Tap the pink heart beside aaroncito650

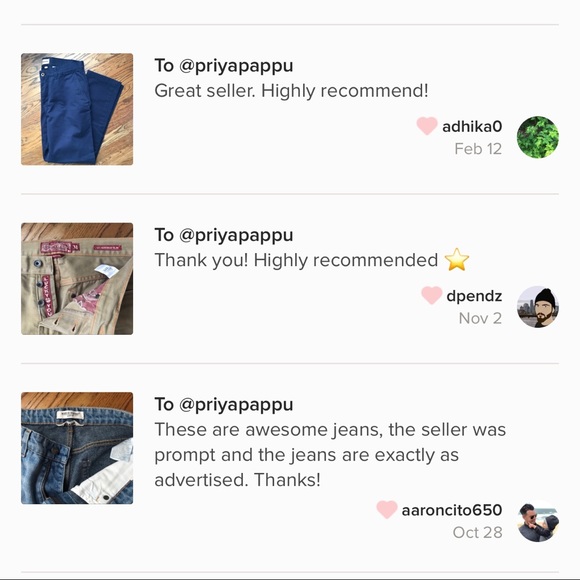[x=387, y=510]
